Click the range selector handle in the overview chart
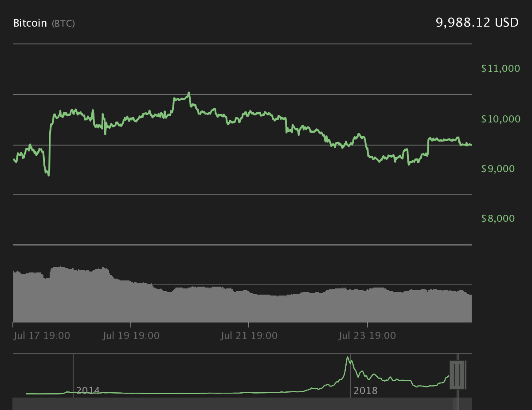 [457, 375]
